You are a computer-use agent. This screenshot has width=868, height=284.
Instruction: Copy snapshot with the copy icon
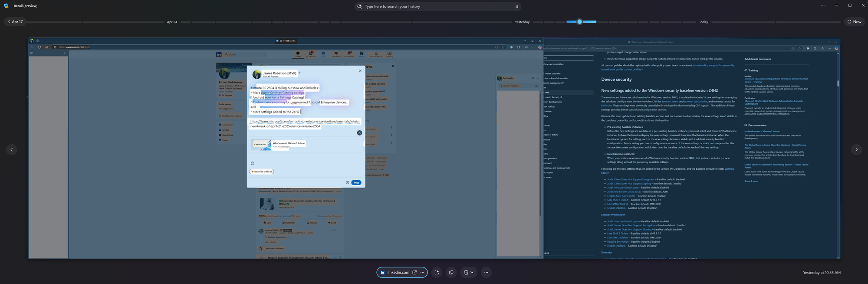coord(451,272)
